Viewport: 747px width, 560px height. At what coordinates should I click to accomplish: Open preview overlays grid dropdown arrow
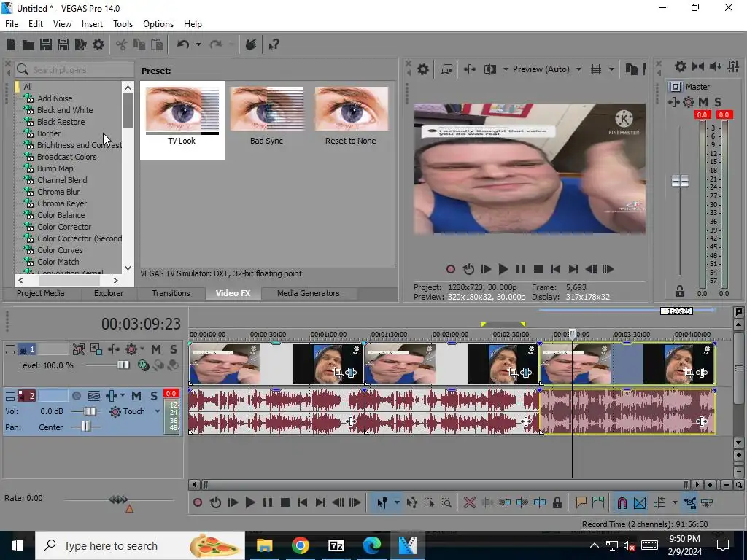[611, 69]
